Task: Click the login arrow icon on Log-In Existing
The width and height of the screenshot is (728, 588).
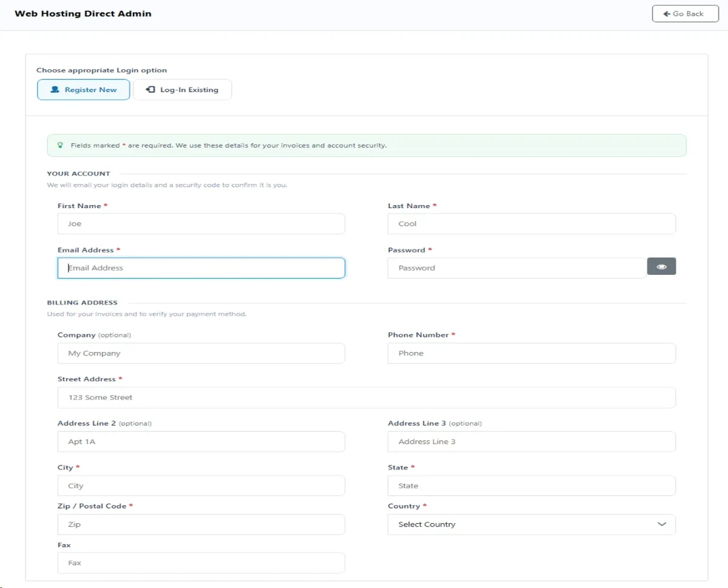Action: 150,89
